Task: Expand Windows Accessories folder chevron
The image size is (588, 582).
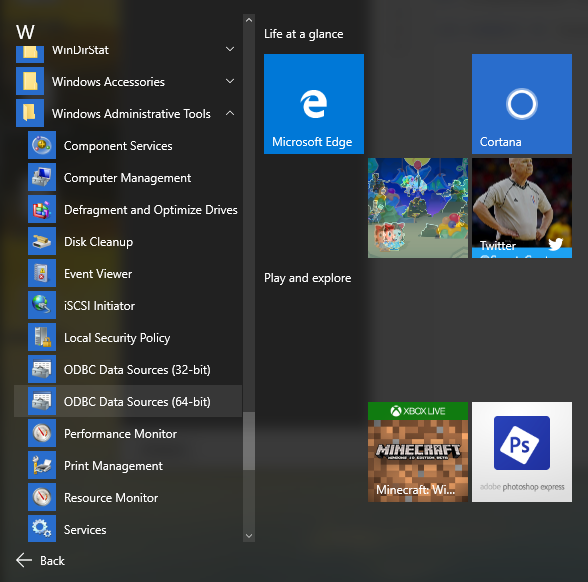Action: (230, 81)
